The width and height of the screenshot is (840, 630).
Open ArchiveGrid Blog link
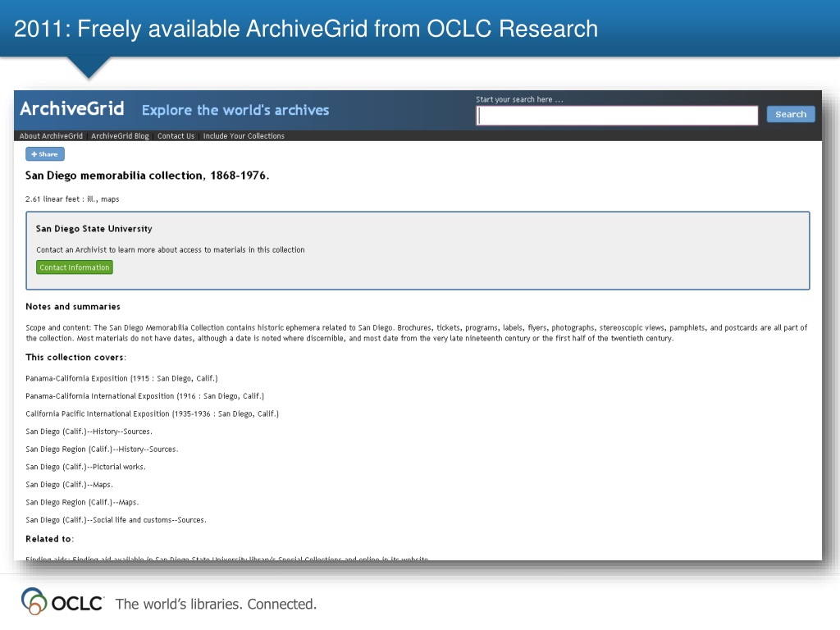(x=120, y=136)
